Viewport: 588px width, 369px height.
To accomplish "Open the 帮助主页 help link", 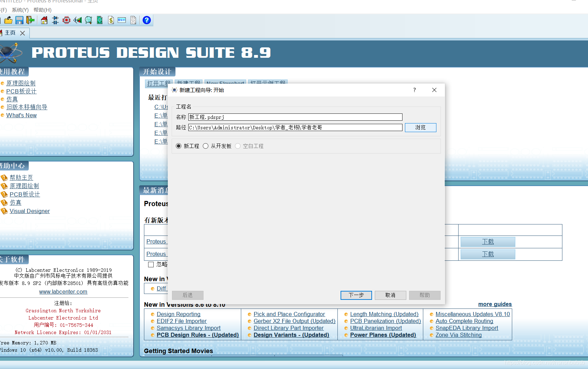I will [21, 177].
